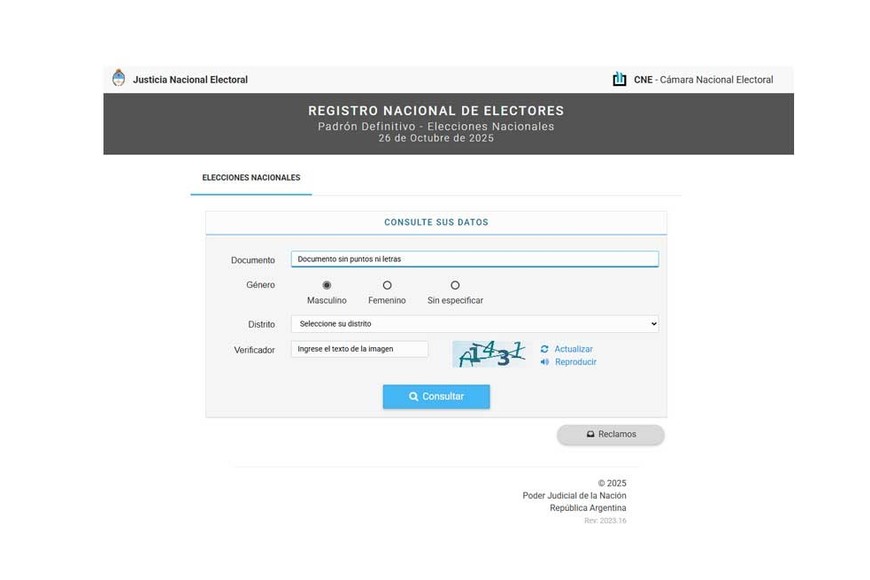Click the Distrito dropdown arrow

click(x=653, y=324)
